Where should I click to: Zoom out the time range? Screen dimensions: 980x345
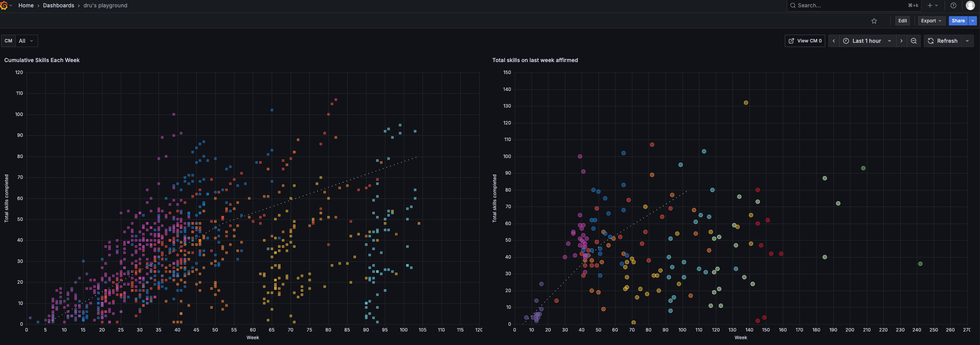(x=913, y=41)
